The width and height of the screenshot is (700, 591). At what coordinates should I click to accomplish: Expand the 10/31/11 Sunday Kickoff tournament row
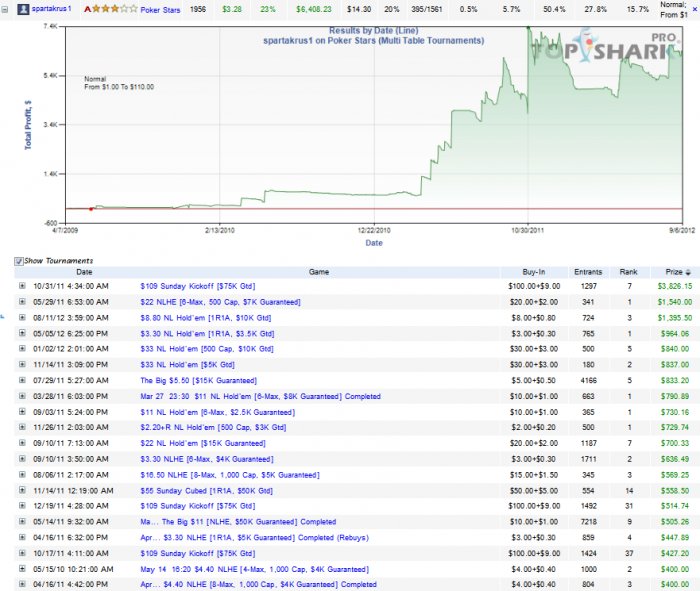pyautogui.click(x=22, y=286)
